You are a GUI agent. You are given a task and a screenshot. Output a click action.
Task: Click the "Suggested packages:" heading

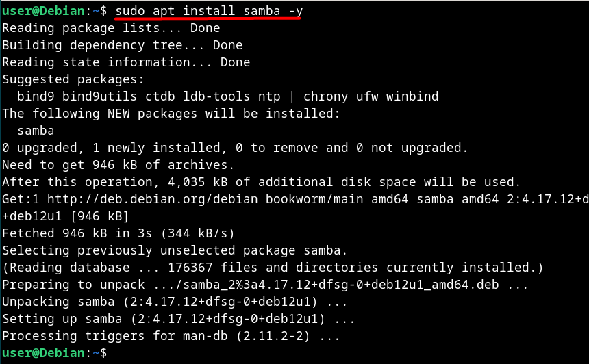point(73,79)
